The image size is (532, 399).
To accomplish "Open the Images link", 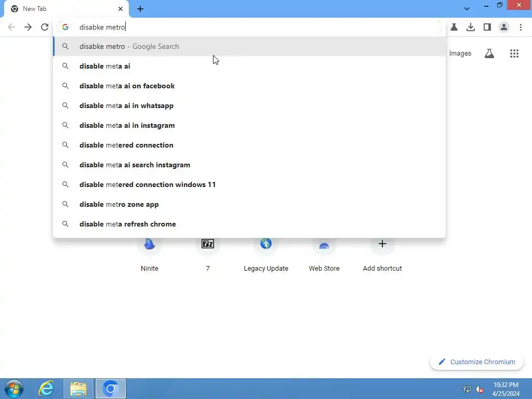I will pos(460,54).
